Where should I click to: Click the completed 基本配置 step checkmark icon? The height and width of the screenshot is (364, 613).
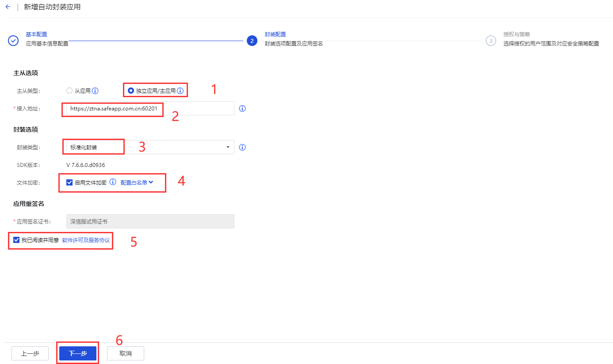click(x=13, y=41)
